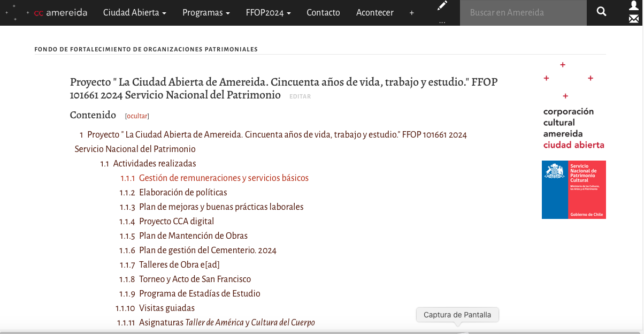Click the Servicio Nacional de Patrimonio Cultural logo
The height and width of the screenshot is (334, 644).
[x=573, y=189]
